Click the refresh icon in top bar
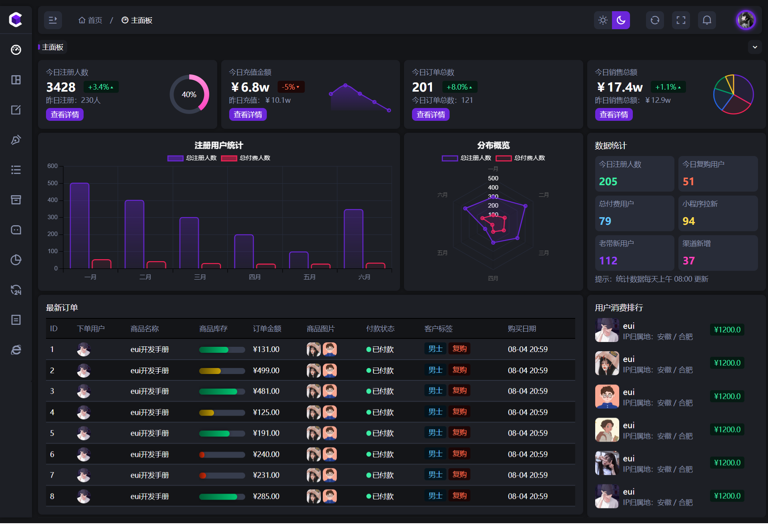Viewport: 768px width, 532px height. 655,20
